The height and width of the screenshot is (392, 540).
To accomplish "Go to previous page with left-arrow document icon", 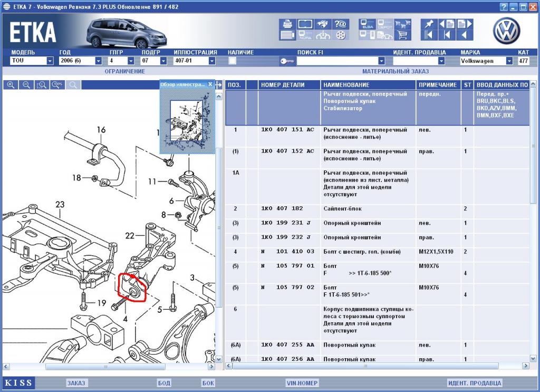I will pos(447,24).
